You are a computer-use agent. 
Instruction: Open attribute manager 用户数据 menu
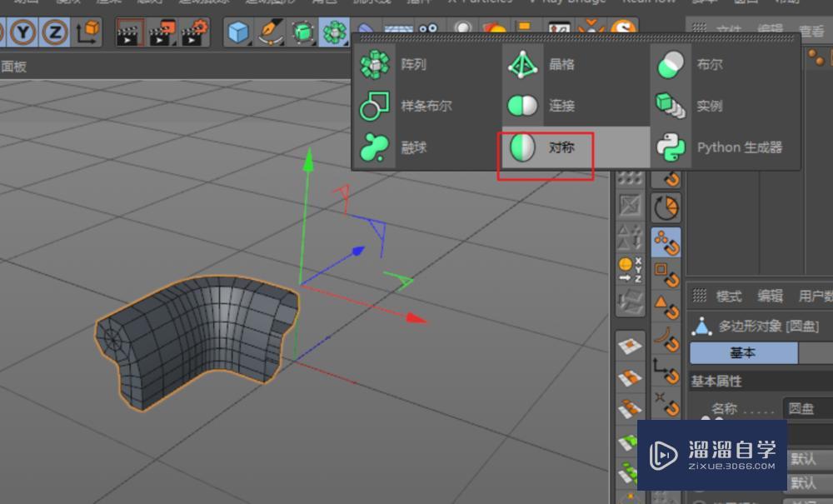point(816,296)
